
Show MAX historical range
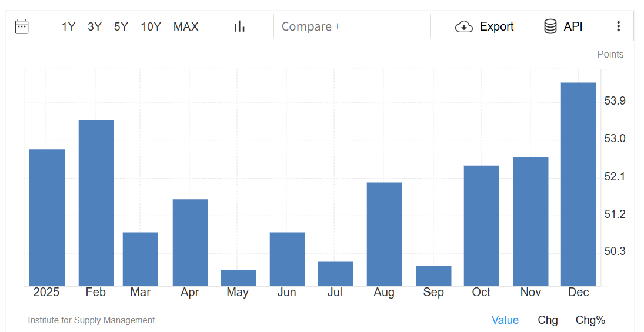click(186, 26)
